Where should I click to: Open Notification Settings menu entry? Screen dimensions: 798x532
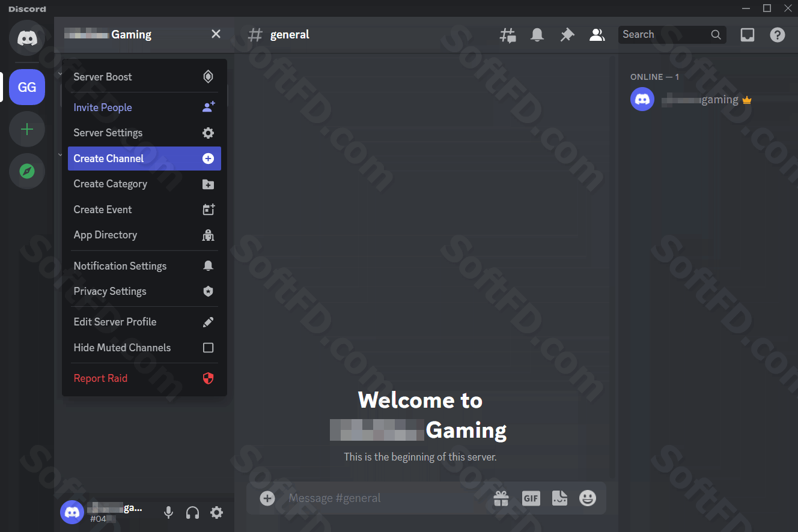tap(144, 266)
